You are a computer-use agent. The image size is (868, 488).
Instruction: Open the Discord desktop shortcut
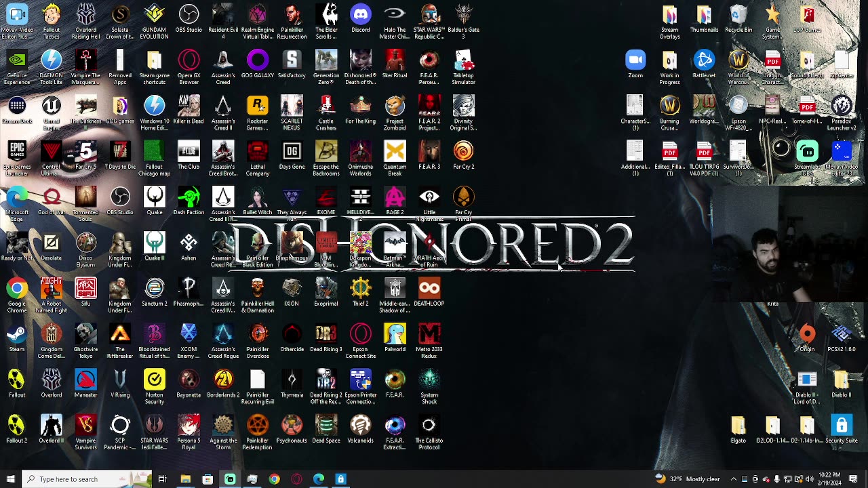(360, 18)
